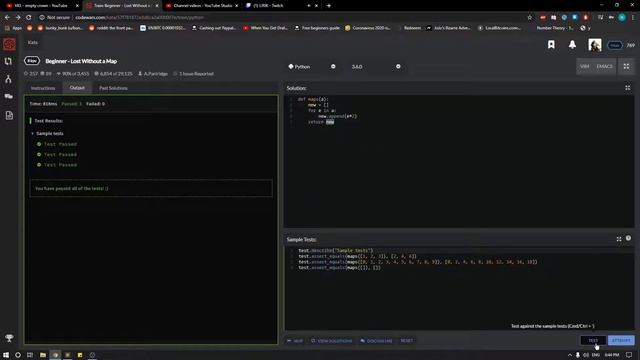This screenshot has width=640, height=360.
Task: Click the star count 257 in kata stats
Action: pos(31,74)
